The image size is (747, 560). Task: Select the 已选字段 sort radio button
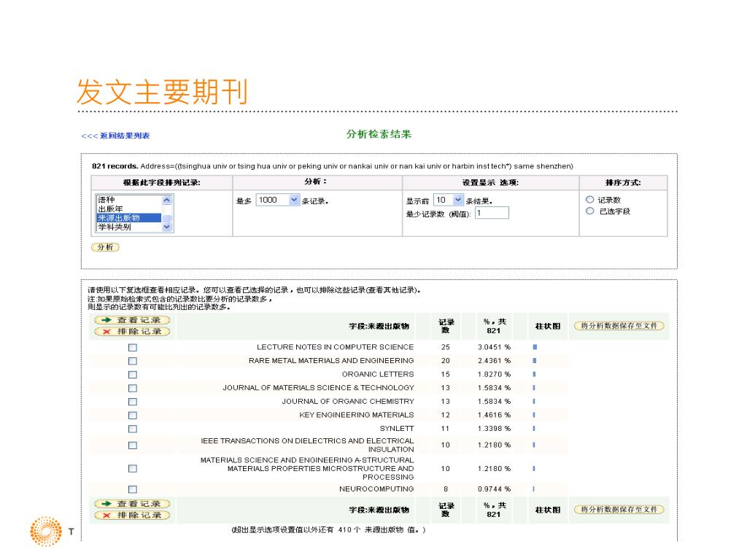[x=589, y=211]
